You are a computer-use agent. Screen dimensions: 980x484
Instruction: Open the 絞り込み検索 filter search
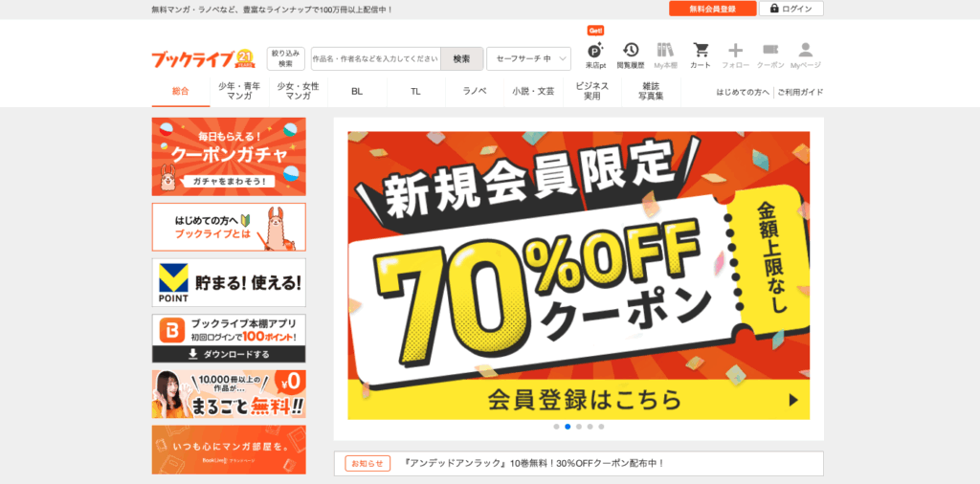tap(285, 58)
